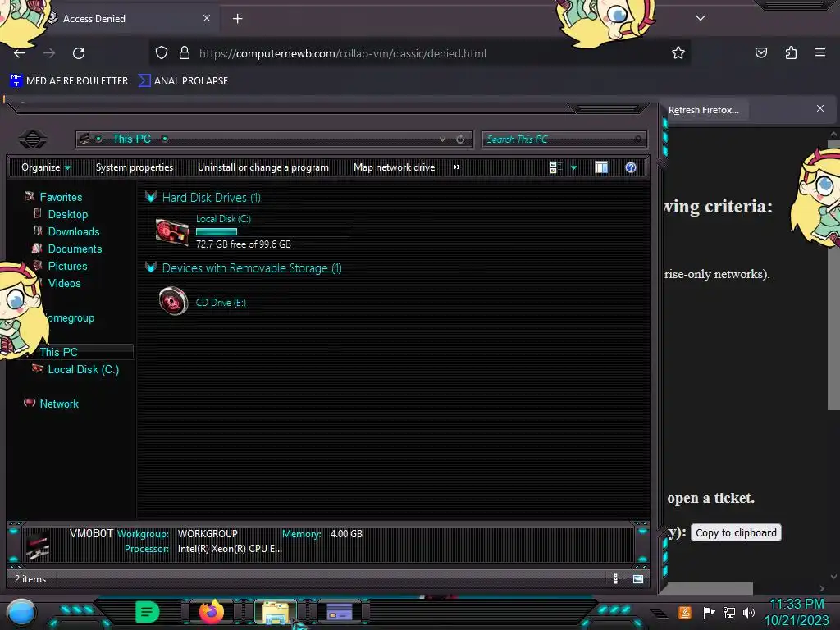The image size is (840, 630).
Task: Switch to File Explorer taskbar button
Action: 276,612
